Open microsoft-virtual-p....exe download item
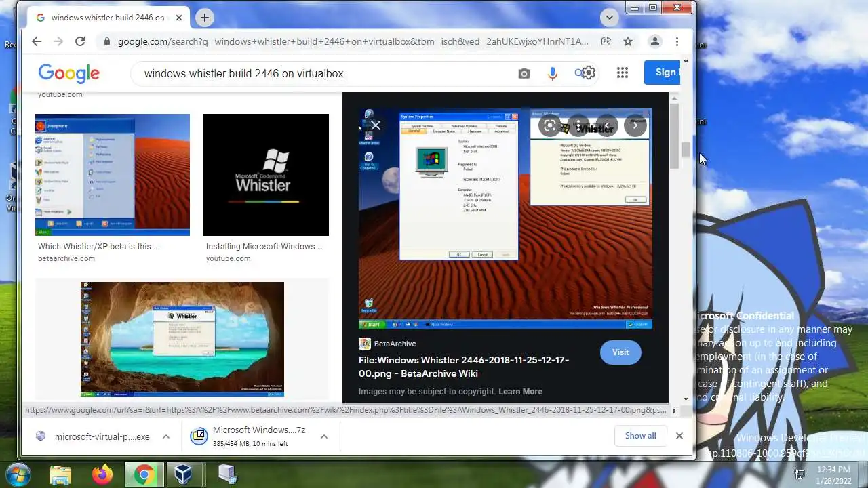Screen dimensions: 868x488 pyautogui.click(x=94, y=436)
